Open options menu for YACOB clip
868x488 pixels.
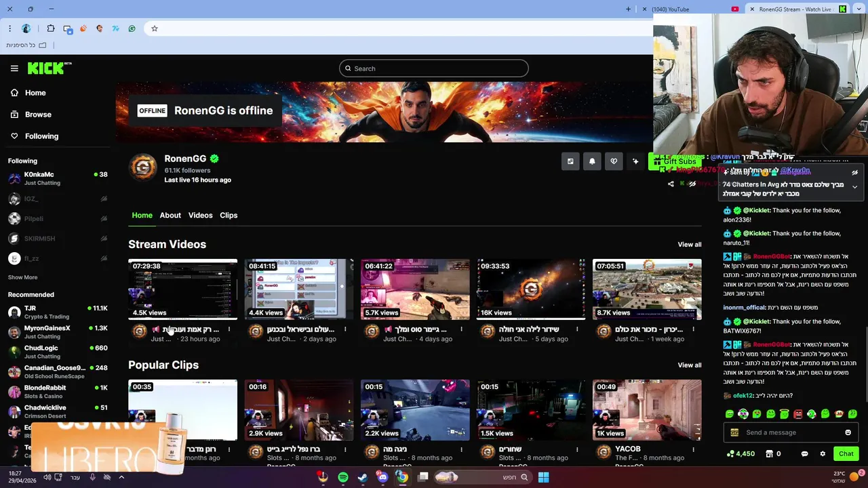[693, 449]
